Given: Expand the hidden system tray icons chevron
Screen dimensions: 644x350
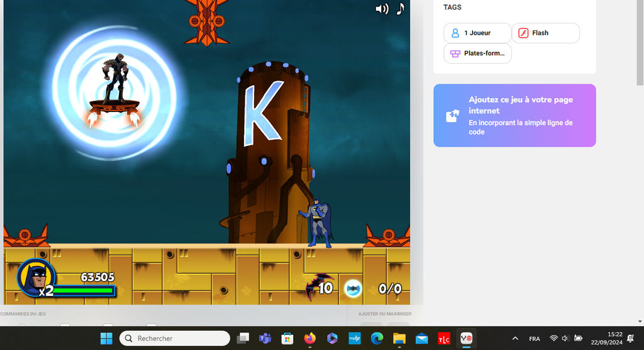Looking at the screenshot, I should coord(515,339).
